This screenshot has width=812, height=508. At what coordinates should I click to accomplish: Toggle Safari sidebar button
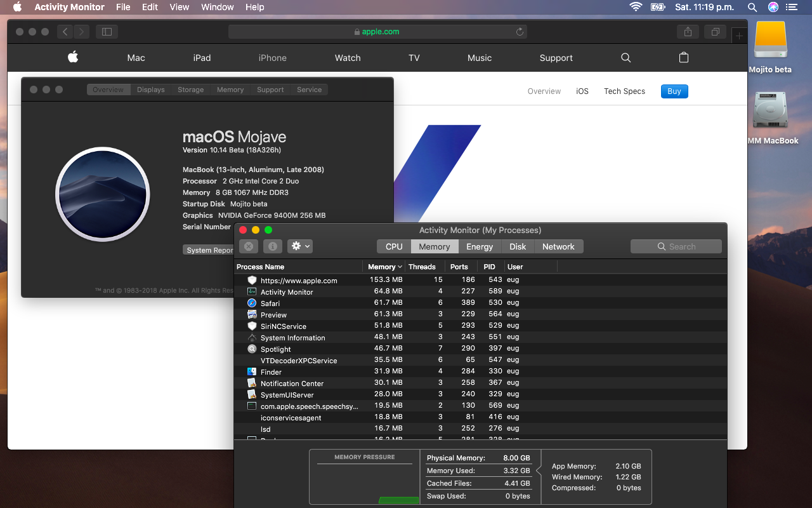[107, 32]
